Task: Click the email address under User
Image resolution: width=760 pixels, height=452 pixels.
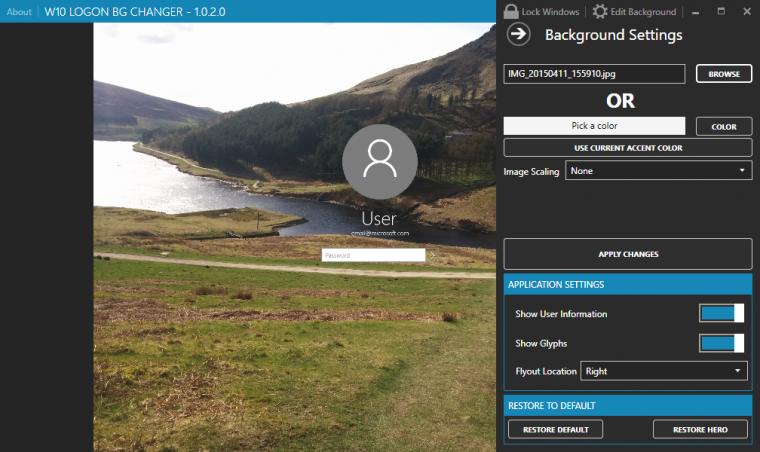Action: tap(380, 234)
